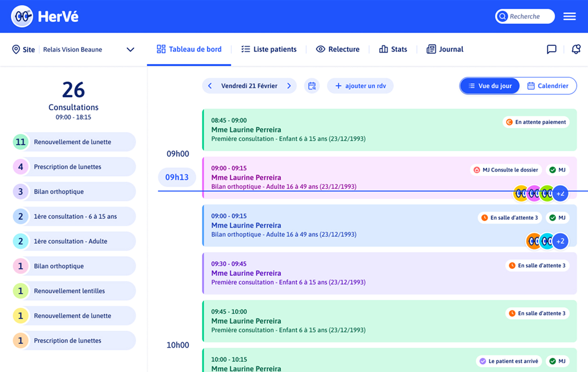This screenshot has height=372, width=588.
Task: Click the +2 avatars badge on pink appointment
Action: 560,194
